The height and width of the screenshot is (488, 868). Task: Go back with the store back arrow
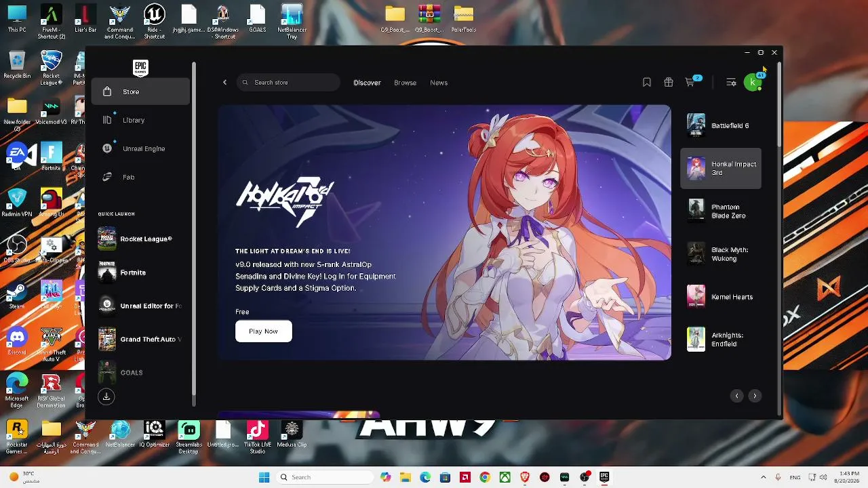pyautogui.click(x=225, y=83)
